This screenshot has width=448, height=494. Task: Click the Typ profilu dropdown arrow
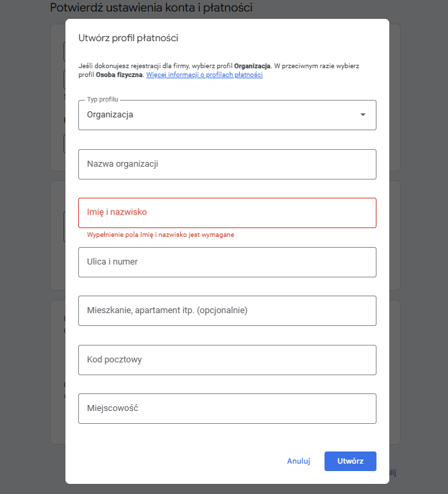click(363, 115)
